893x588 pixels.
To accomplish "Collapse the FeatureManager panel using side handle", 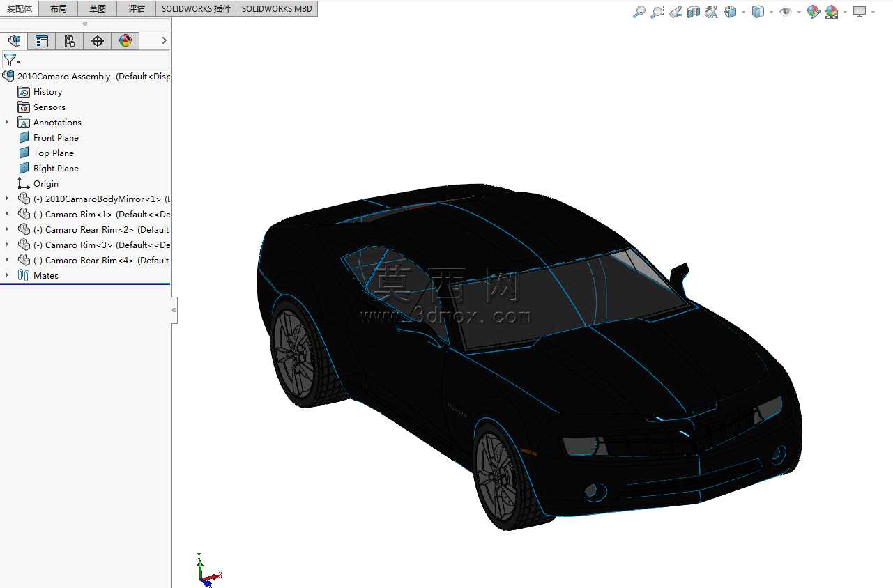I will pyautogui.click(x=174, y=310).
